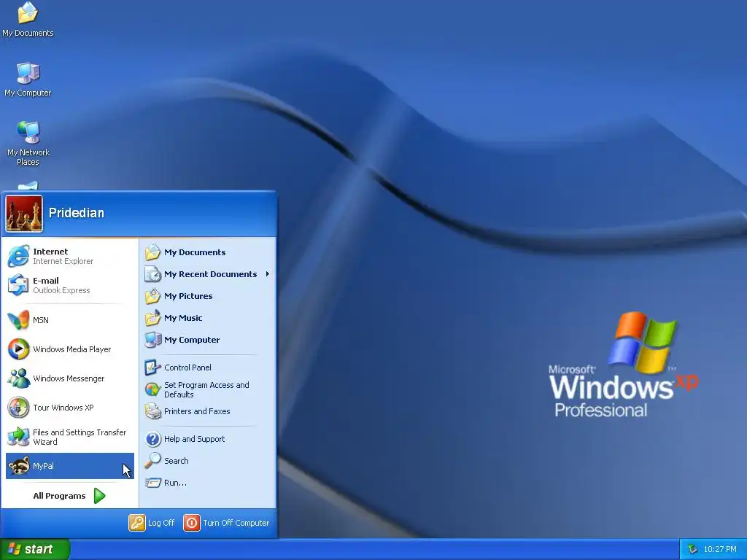Viewport: 747px width, 560px height.
Task: Open Search from Start menu
Action: pyautogui.click(x=208, y=461)
